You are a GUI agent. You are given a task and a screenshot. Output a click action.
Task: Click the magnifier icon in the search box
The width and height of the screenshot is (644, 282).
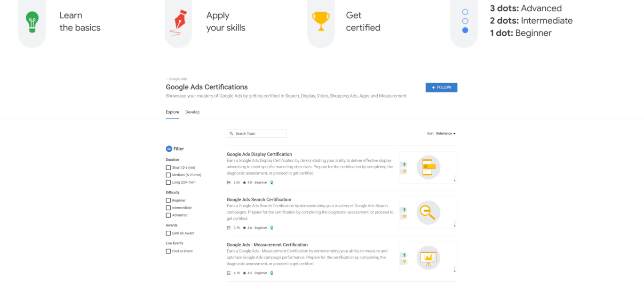coord(231,133)
